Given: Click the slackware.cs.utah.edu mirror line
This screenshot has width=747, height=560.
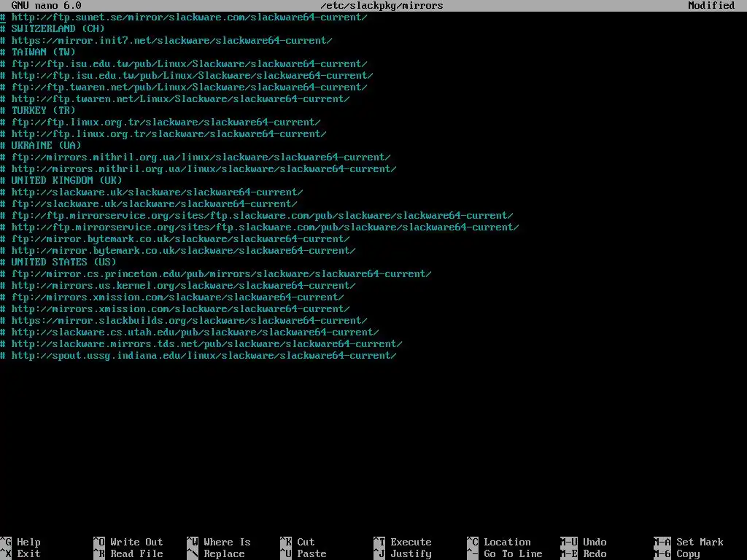Looking at the screenshot, I should (190, 332).
